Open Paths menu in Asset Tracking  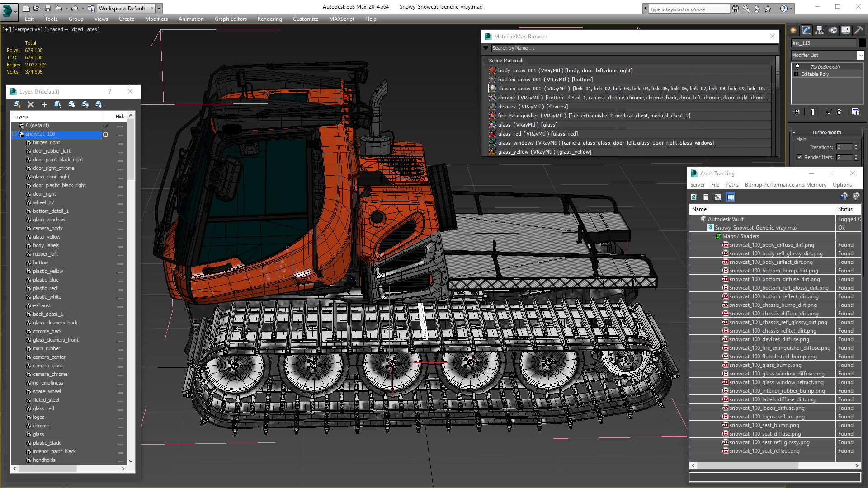(x=732, y=185)
